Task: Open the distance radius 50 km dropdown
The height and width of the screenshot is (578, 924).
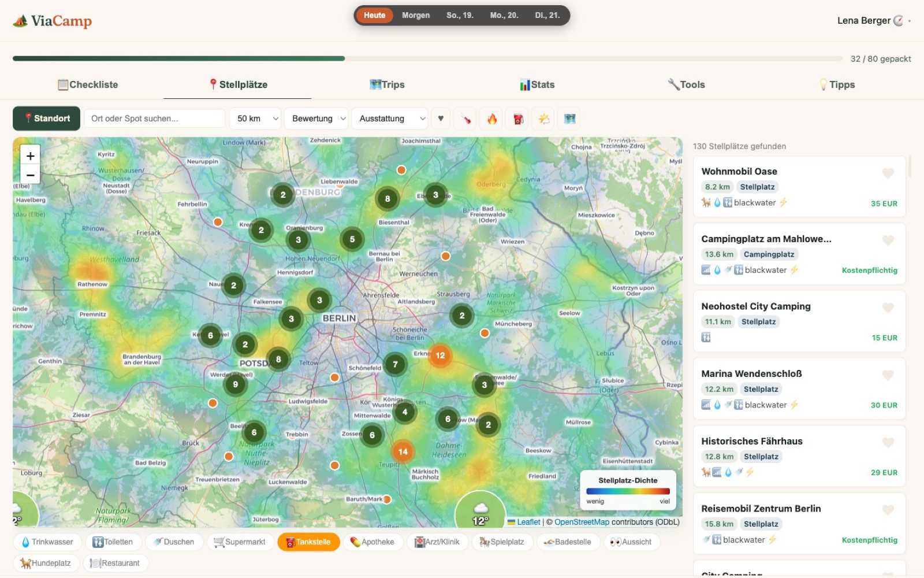Action: pyautogui.click(x=255, y=118)
